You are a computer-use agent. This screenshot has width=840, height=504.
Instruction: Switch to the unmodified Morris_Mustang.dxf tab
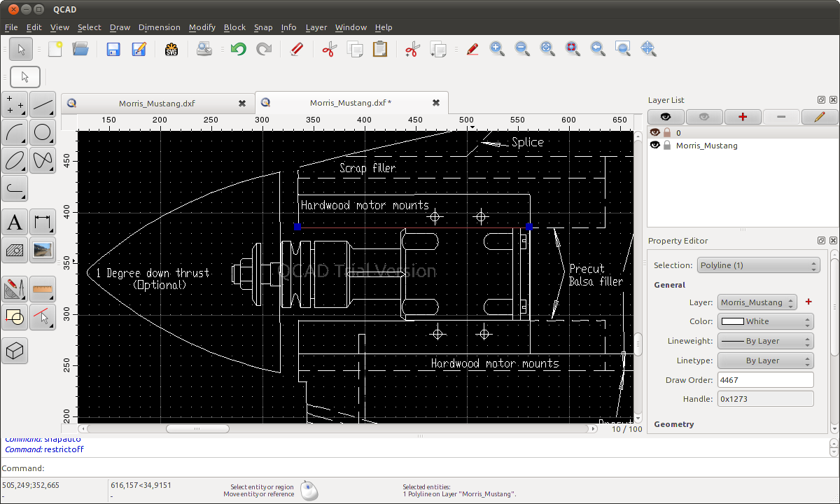point(157,104)
